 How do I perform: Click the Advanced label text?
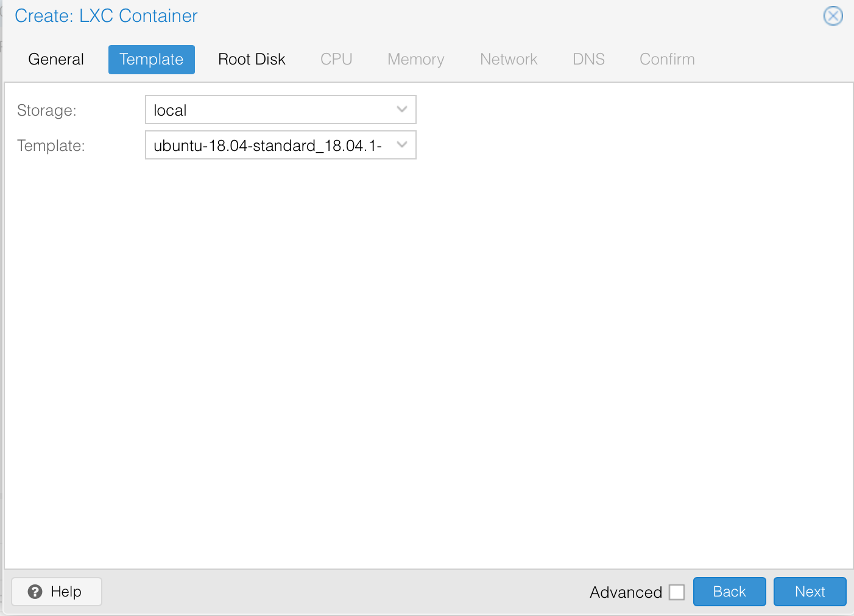[x=626, y=592]
